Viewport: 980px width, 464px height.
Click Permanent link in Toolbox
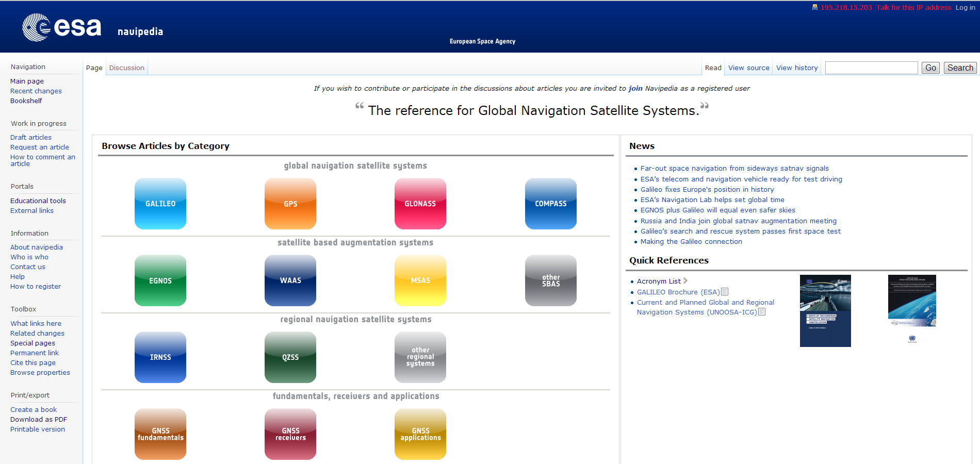(x=35, y=353)
